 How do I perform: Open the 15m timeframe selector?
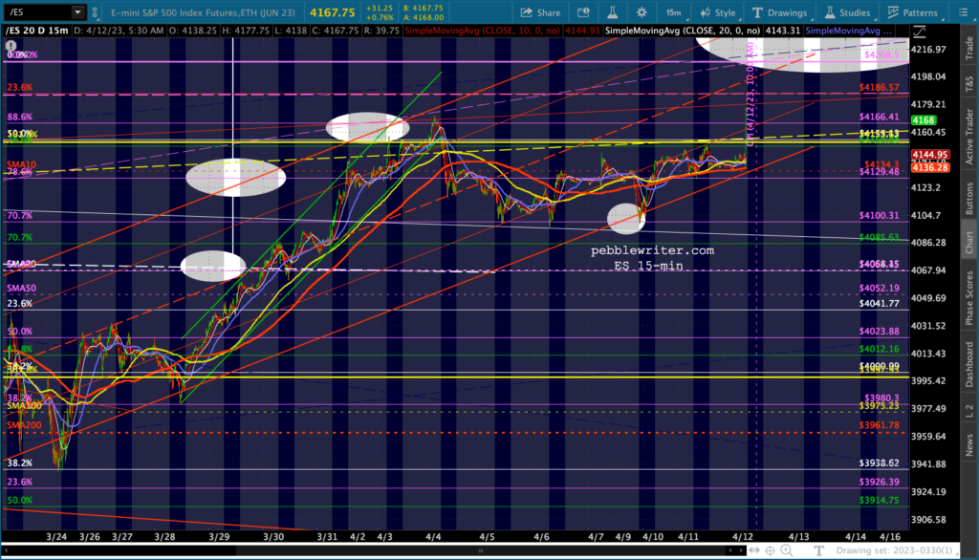[673, 12]
